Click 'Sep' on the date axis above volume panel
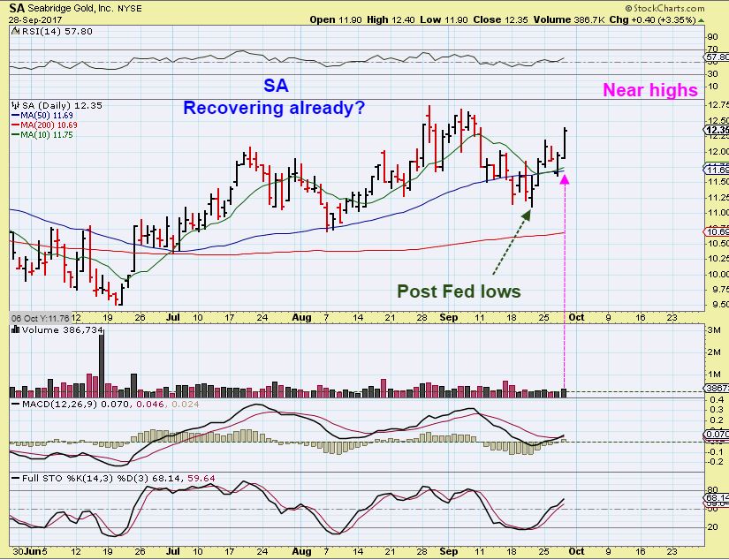The image size is (729, 560). pos(449,317)
